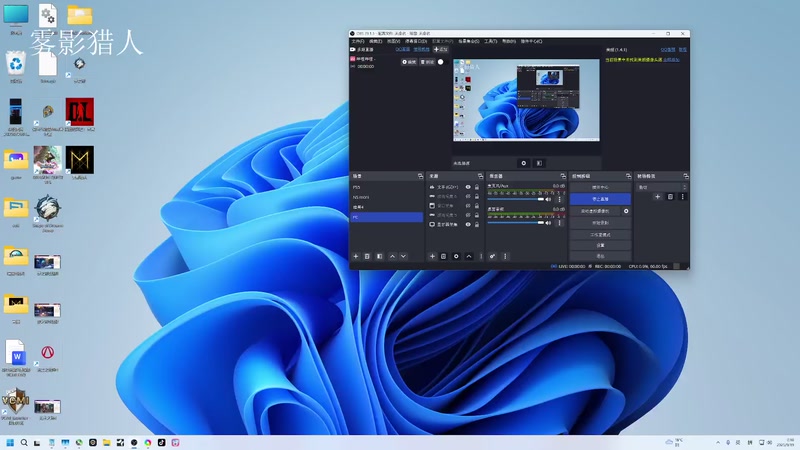Open the 桌面音频 channel three-dot menu
This screenshot has width=800, height=450.
pos(560,223)
